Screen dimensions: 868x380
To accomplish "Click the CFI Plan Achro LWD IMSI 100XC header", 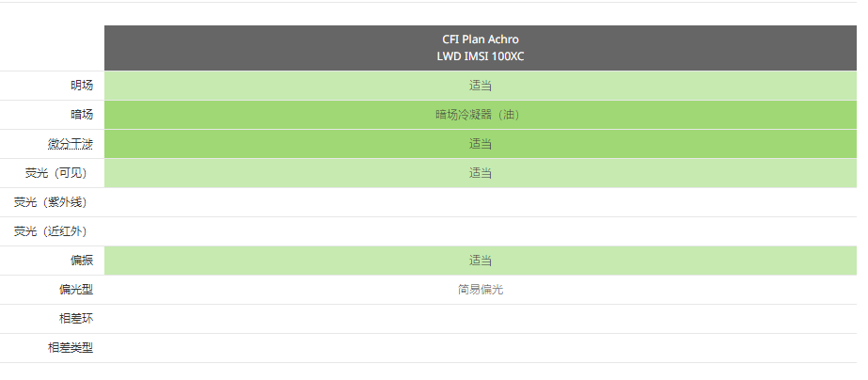I will 481,48.
